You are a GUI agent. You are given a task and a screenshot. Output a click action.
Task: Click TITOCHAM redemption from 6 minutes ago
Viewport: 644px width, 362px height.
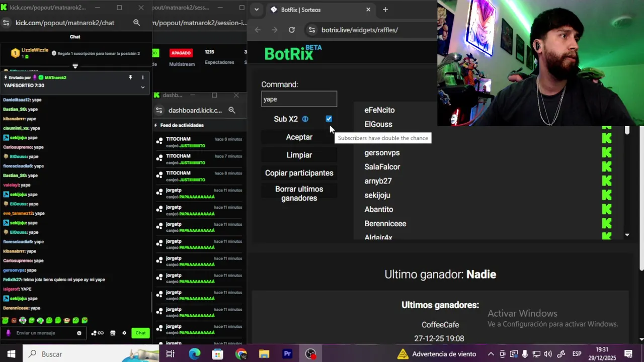coord(200,142)
